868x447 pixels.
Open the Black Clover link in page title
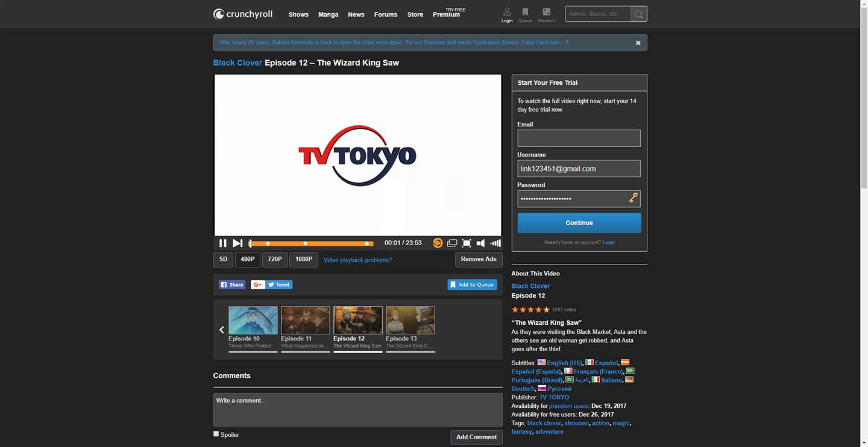click(x=237, y=63)
